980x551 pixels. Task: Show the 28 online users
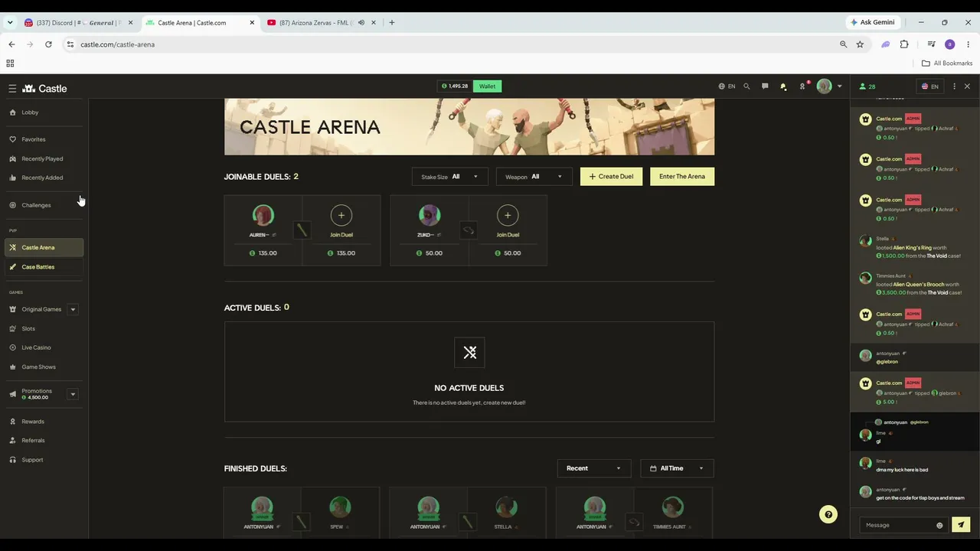coord(867,86)
